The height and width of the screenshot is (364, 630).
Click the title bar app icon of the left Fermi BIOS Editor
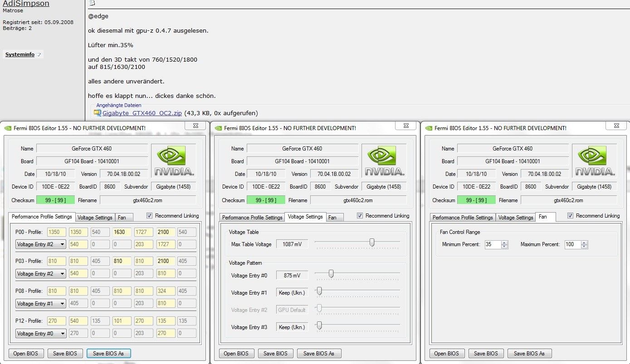[8, 128]
